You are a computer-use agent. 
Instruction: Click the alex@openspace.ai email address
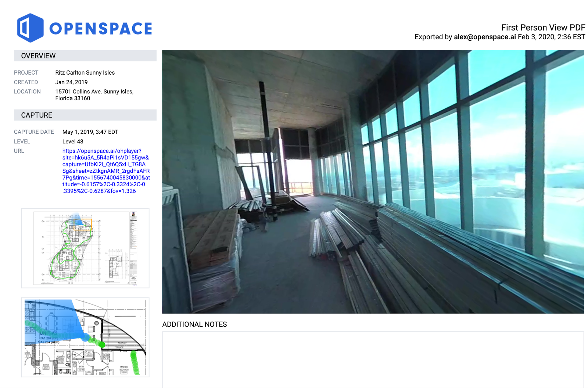click(x=484, y=37)
